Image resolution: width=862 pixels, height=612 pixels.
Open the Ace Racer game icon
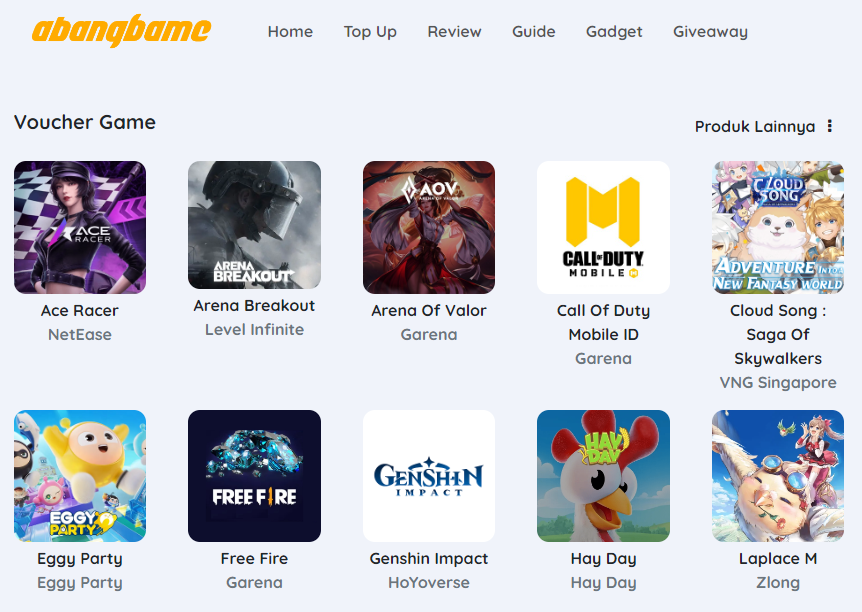tap(80, 227)
